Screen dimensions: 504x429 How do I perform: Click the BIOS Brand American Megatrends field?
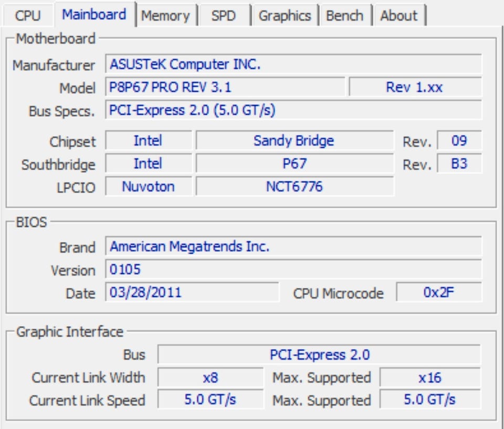(x=293, y=246)
